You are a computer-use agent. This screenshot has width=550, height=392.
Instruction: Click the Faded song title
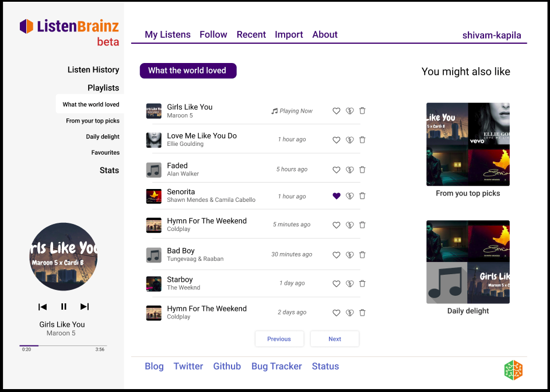pos(177,165)
